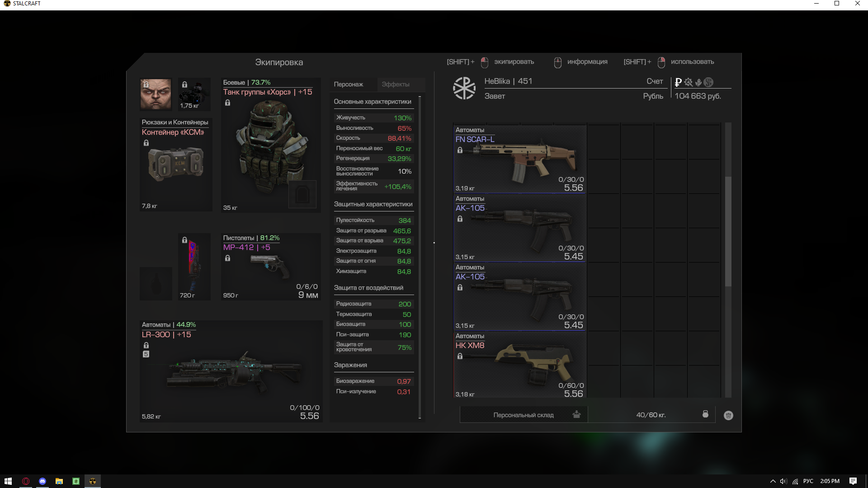The width and height of the screenshot is (868, 488).
Task: Click the lock icon on FN SCAR-L
Action: [x=460, y=150]
